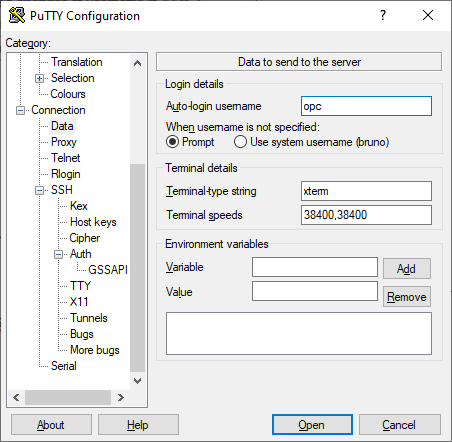Image resolution: width=452 pixels, height=442 pixels.
Task: Click the Terminal speeds field
Action: pos(366,215)
